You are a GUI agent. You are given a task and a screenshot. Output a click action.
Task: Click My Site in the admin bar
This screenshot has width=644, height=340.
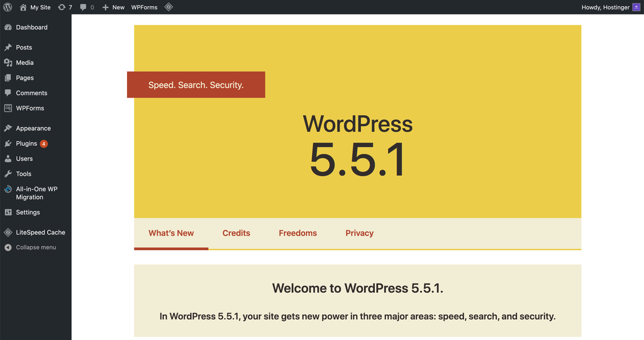point(40,8)
